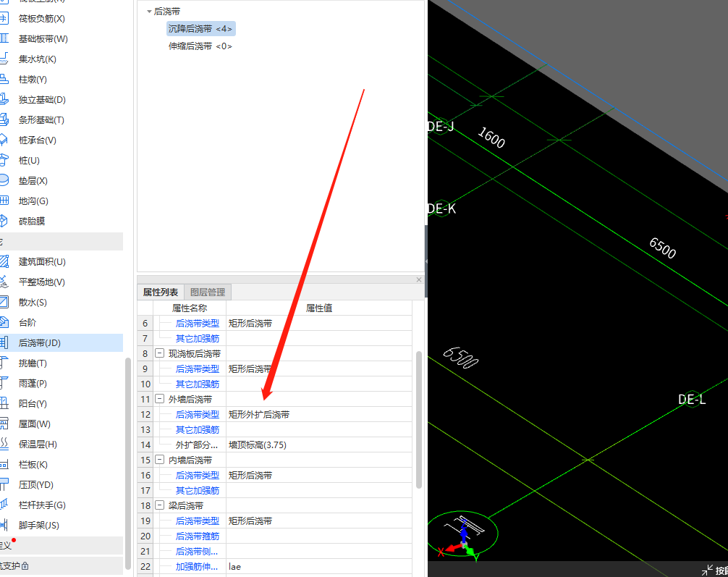The width and height of the screenshot is (728, 577).
Task: Select 沉降后浇带 <4> tree item
Action: pyautogui.click(x=200, y=29)
